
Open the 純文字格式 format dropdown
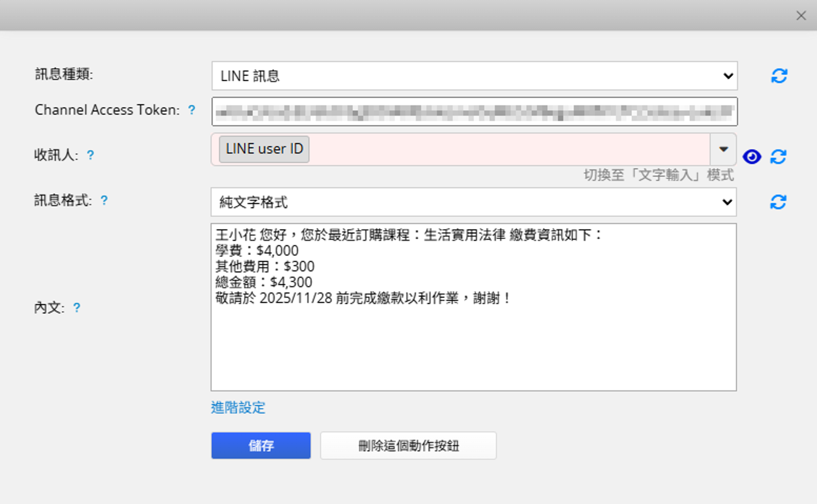[x=473, y=202]
